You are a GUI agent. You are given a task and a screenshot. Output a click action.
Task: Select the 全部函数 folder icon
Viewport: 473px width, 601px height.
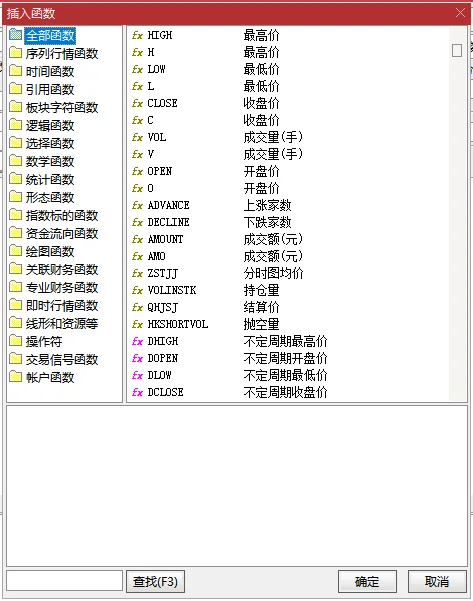coord(15,35)
